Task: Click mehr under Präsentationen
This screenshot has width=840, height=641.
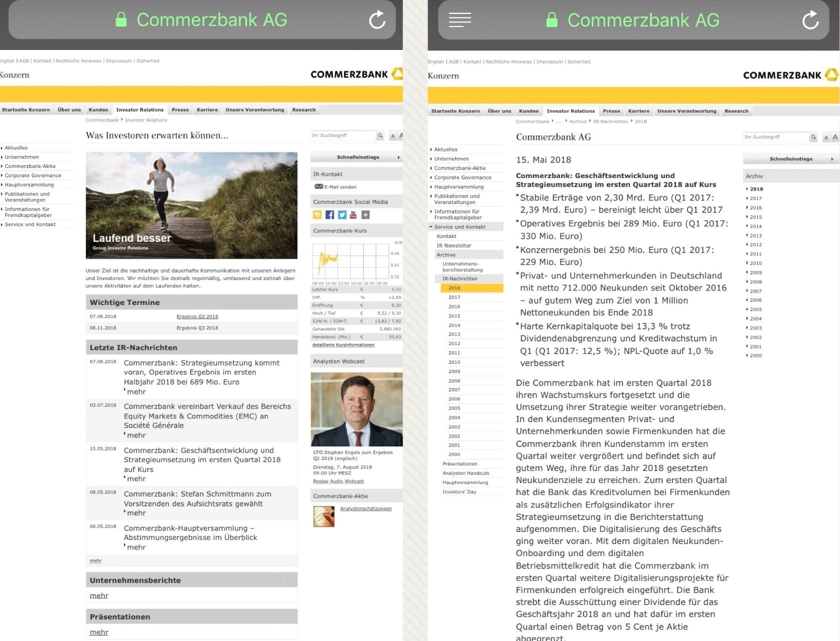Action: [99, 632]
